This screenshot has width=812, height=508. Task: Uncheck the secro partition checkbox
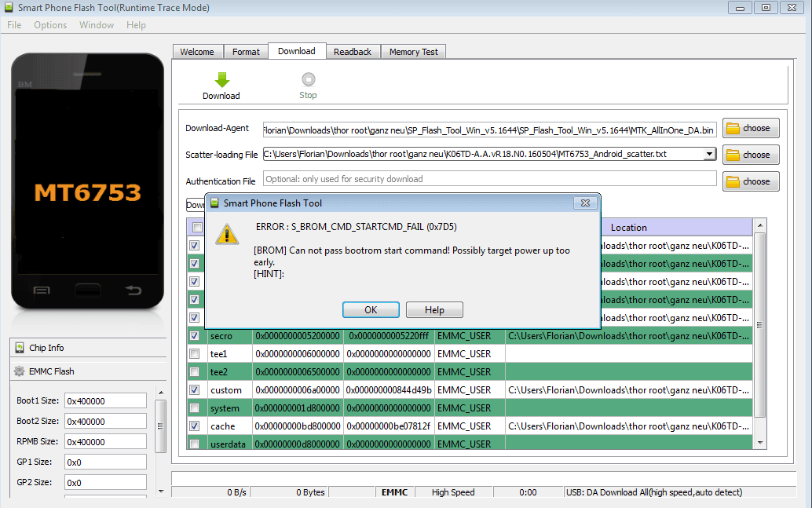[x=194, y=335]
